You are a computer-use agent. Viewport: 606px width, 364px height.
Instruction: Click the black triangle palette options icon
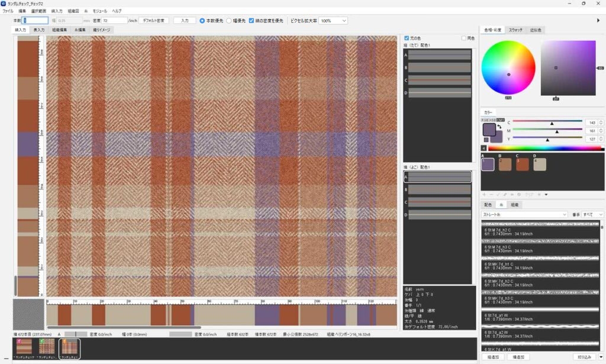(x=546, y=194)
